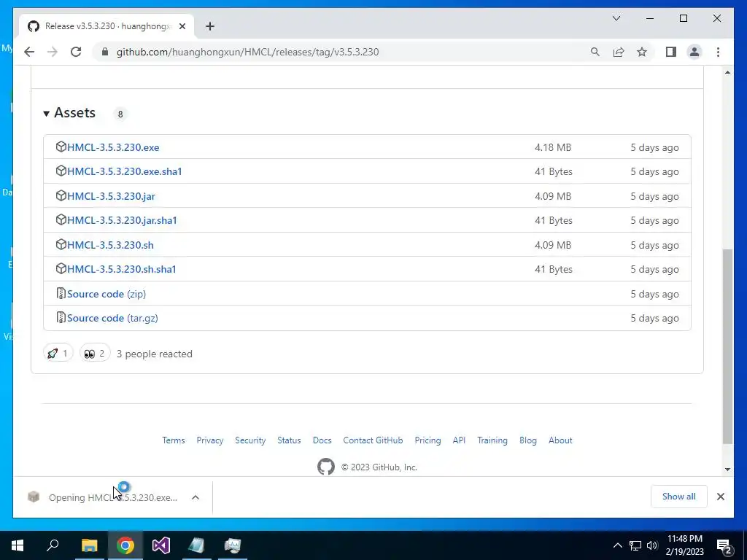Download HMCL-3.5.3.230.exe
This screenshot has height=560, width=747.
[x=113, y=147]
